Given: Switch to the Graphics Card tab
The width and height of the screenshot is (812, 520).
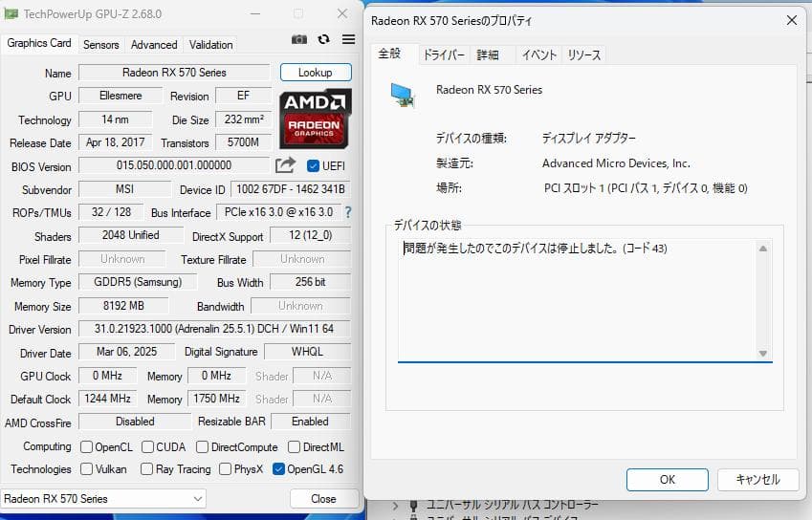Looking at the screenshot, I should pyautogui.click(x=39, y=43).
